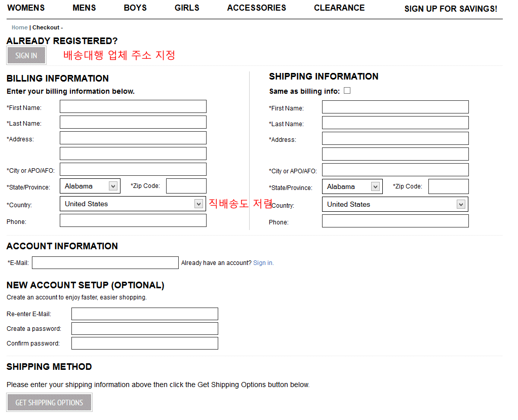The height and width of the screenshot is (420, 518).
Task: Focus the billing First Name field
Action: pyautogui.click(x=133, y=107)
